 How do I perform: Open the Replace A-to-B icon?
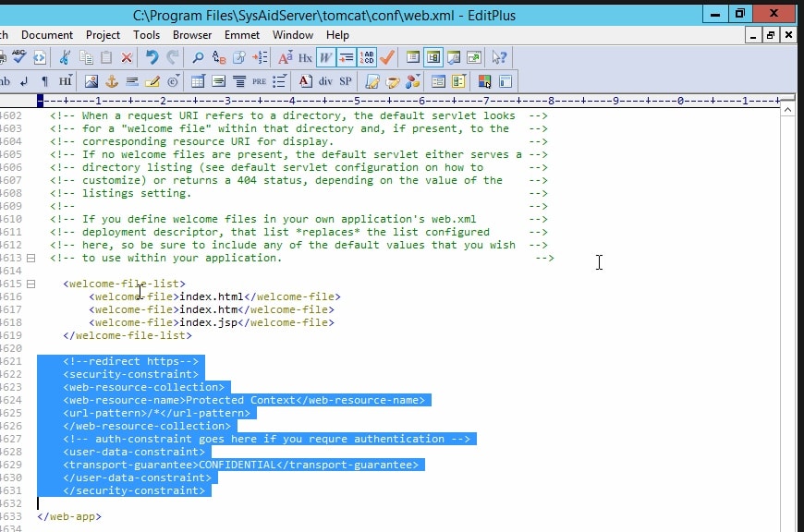[x=219, y=57]
